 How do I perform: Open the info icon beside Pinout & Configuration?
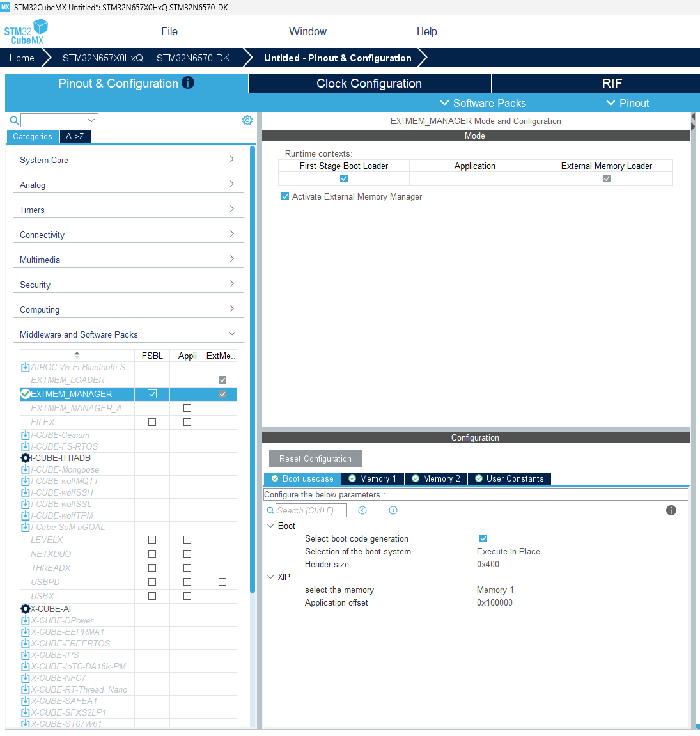tap(188, 82)
